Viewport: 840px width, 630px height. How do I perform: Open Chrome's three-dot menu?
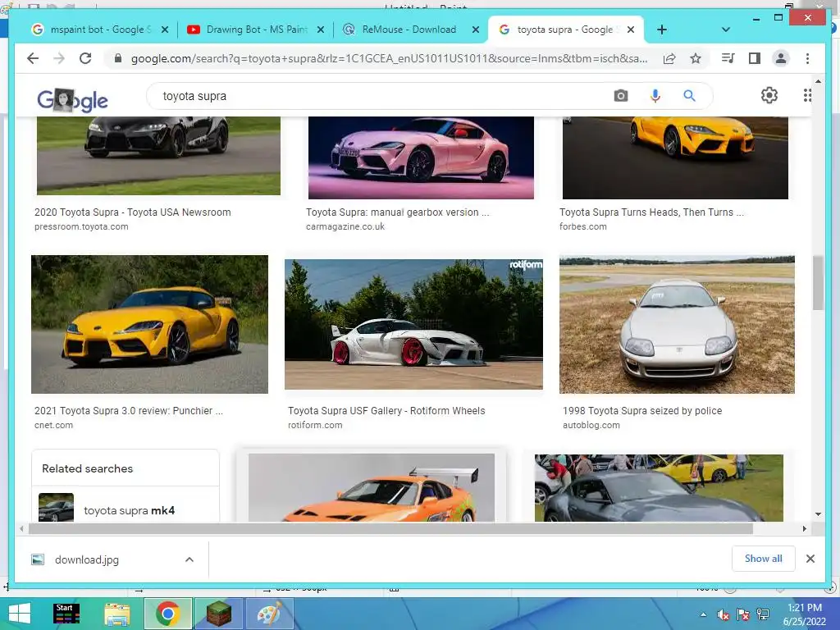[x=807, y=58]
